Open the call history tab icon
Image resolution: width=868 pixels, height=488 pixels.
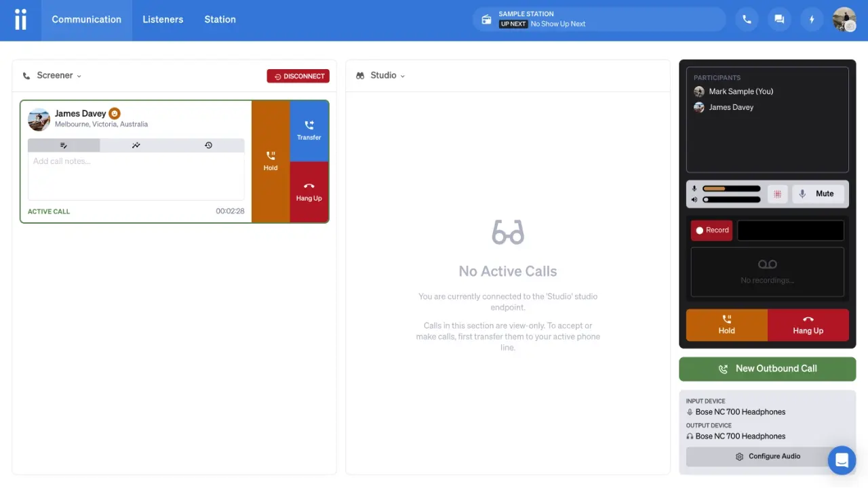point(208,145)
